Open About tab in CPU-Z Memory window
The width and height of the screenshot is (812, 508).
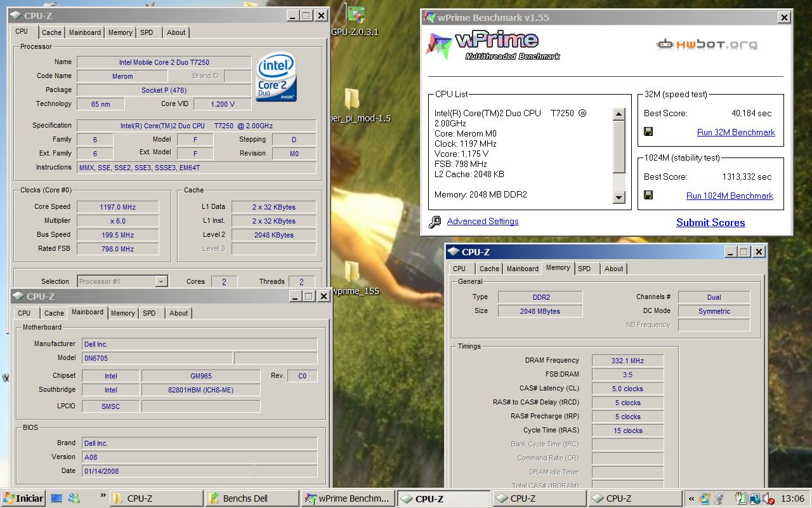point(613,269)
